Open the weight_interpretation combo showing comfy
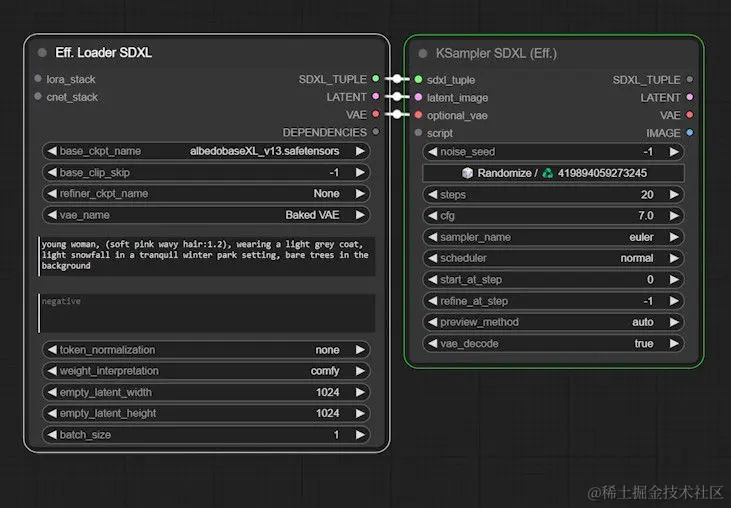 [x=206, y=371]
